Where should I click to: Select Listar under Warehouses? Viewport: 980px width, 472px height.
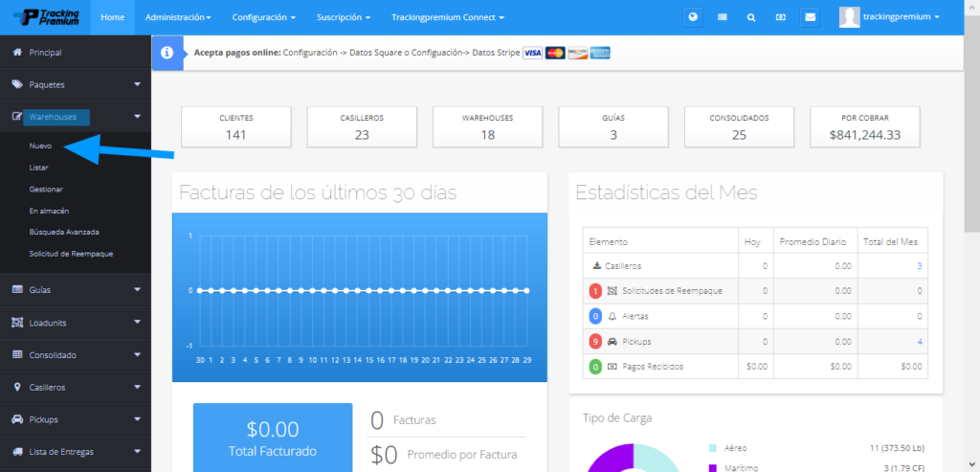point(38,168)
